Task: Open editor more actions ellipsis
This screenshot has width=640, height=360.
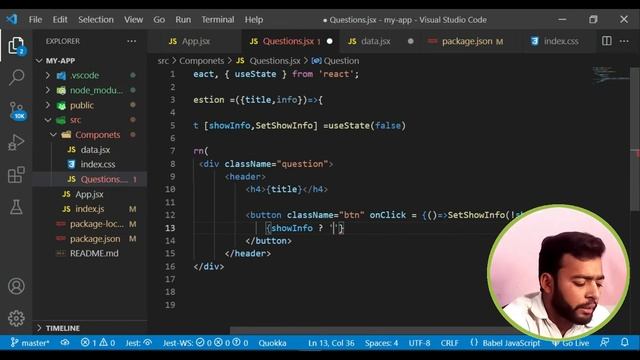Action: [624, 41]
